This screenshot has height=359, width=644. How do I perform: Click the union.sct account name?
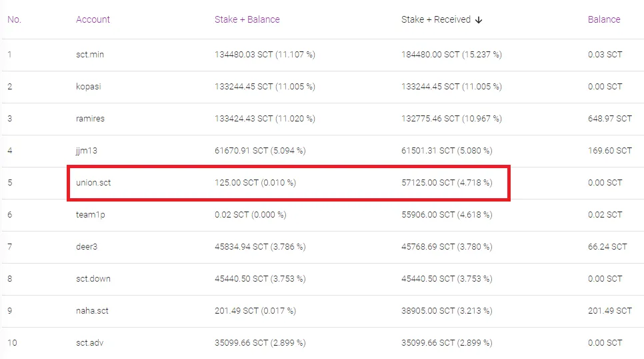click(x=93, y=182)
